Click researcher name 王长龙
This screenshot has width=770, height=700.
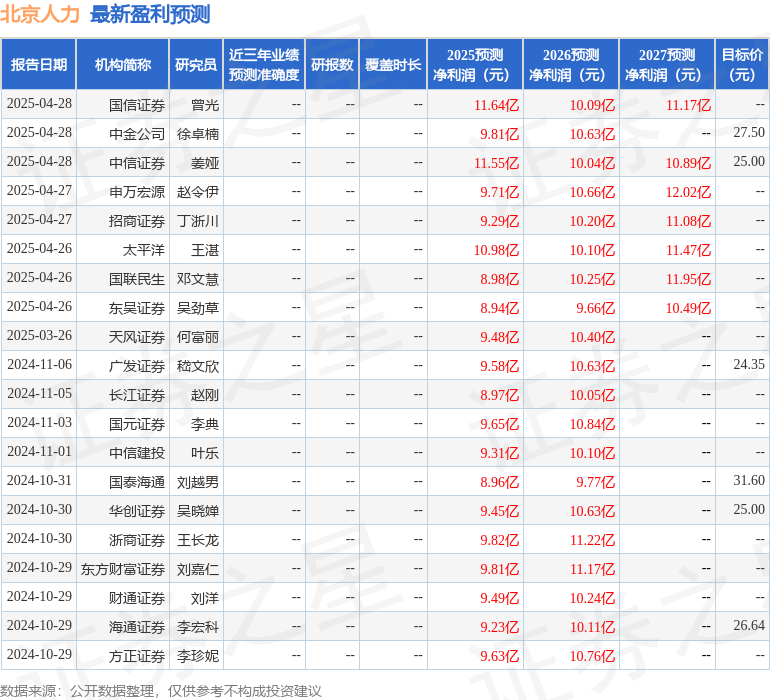click(x=198, y=540)
